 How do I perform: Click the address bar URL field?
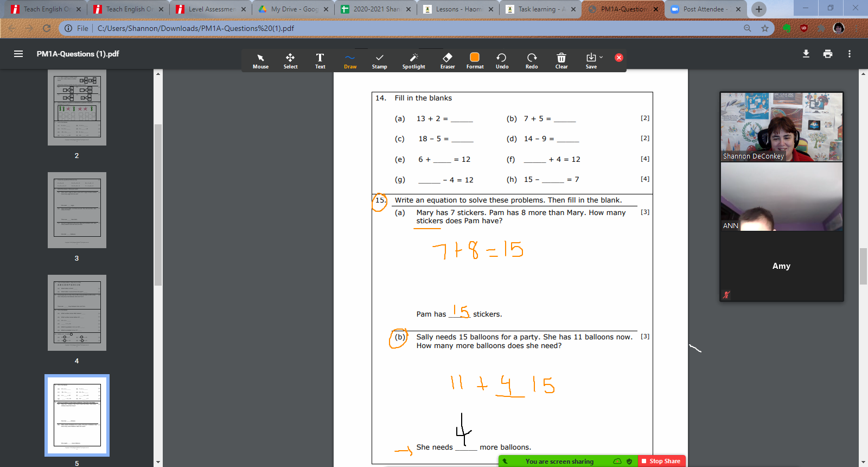tap(418, 28)
